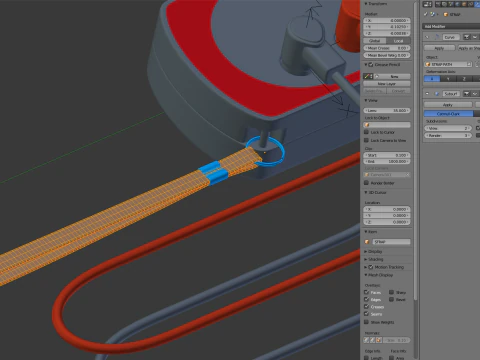This screenshot has width=480, height=360.
Task: Enable Lock to Cursor checkbox
Action: (366, 132)
